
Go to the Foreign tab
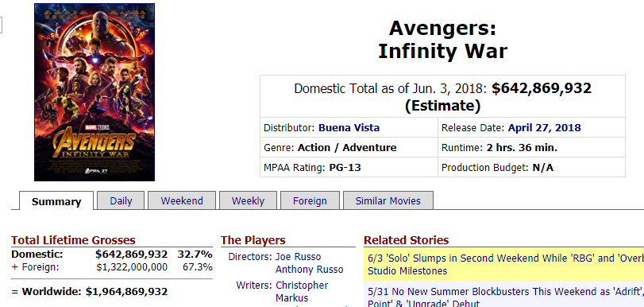pyautogui.click(x=310, y=201)
